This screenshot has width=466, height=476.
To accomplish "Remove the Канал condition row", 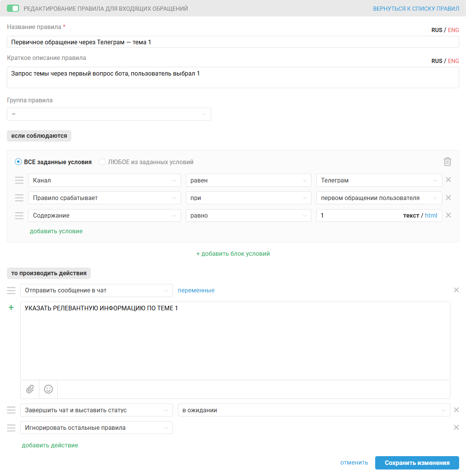I will click(x=448, y=180).
